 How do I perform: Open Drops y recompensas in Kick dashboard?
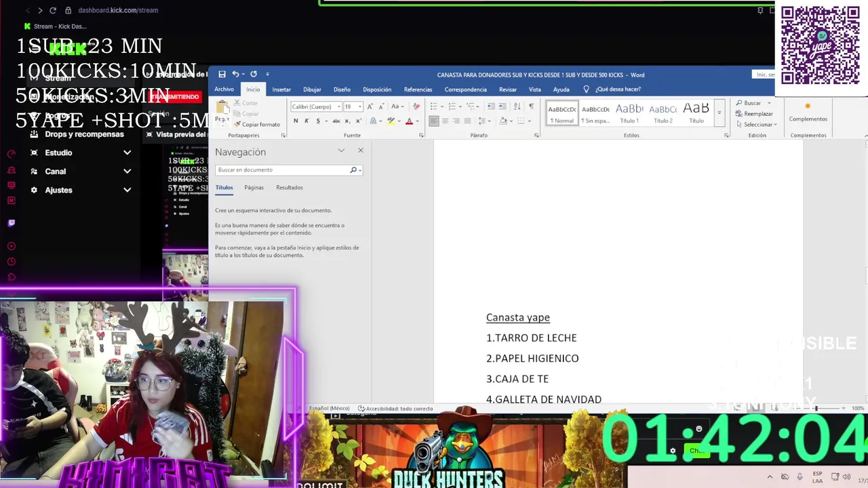coord(84,134)
